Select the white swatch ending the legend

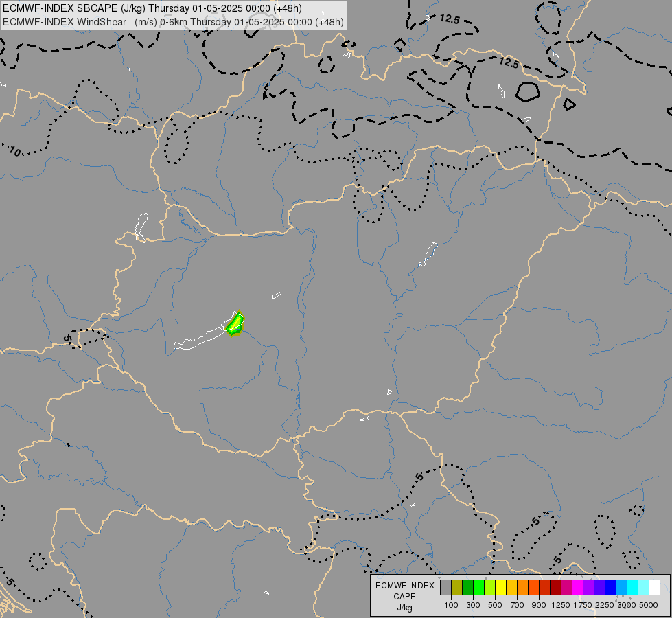coord(654,587)
